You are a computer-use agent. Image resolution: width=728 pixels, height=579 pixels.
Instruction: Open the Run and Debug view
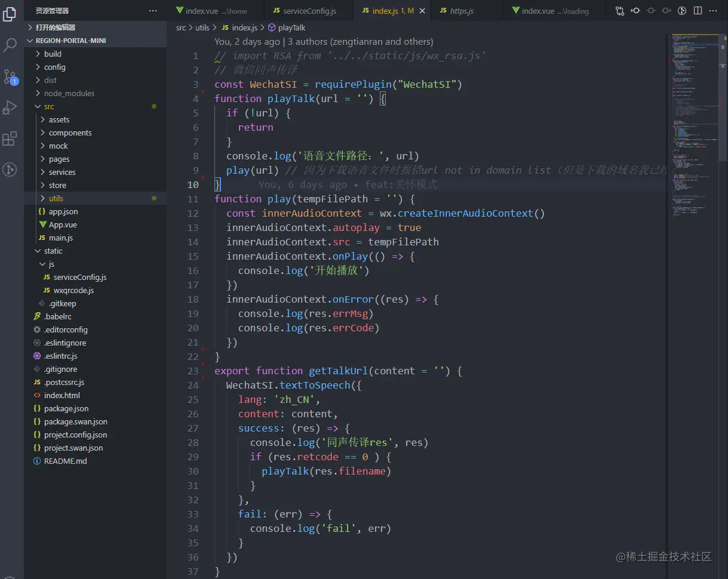click(x=10, y=107)
